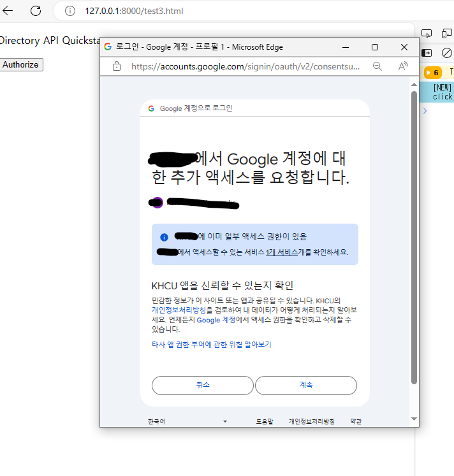Open '타사 앱 권한 부여에 관한 위험 알아보기' link
Viewport: 454px width, 476px height.
(x=211, y=345)
